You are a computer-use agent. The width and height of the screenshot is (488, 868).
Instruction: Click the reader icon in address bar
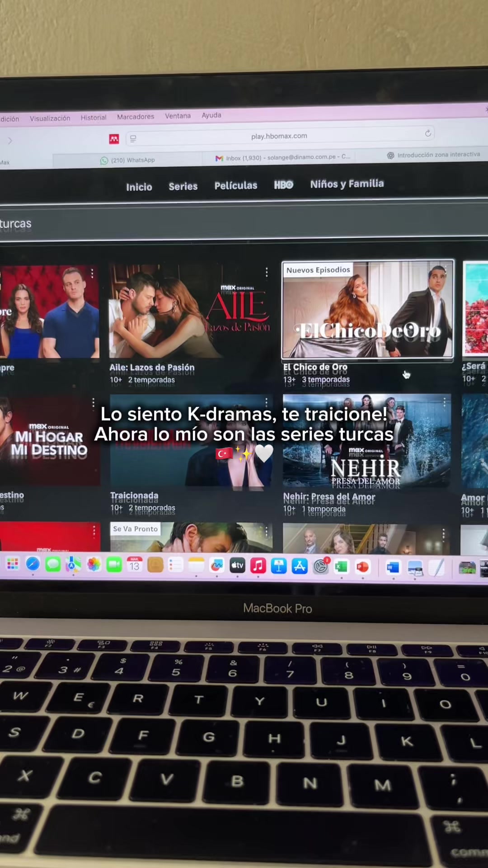(x=133, y=139)
